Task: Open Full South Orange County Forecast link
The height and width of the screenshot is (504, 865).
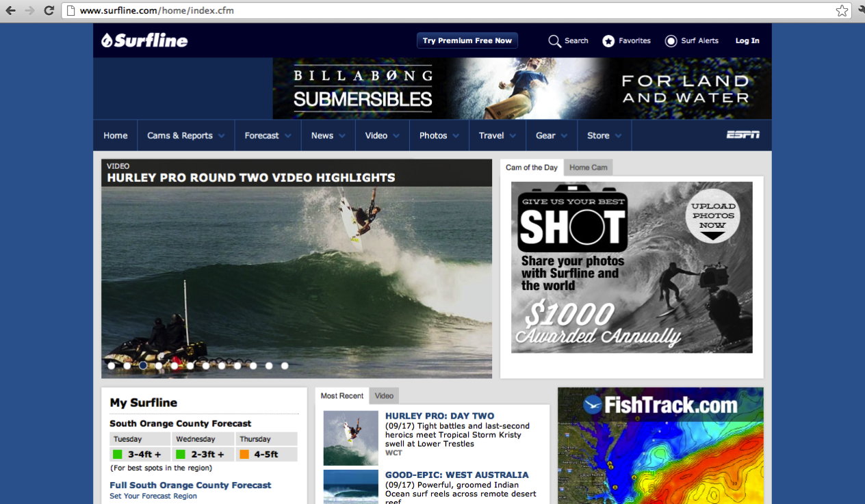Action: [x=190, y=485]
